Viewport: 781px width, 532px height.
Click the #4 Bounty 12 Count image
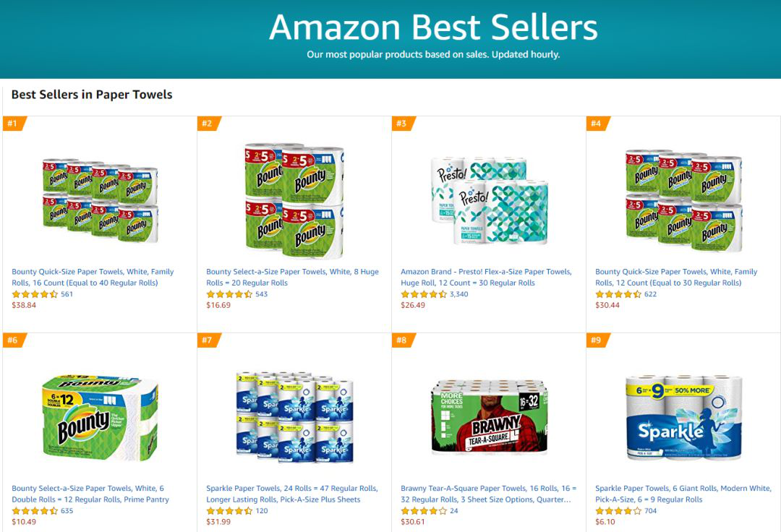point(683,200)
